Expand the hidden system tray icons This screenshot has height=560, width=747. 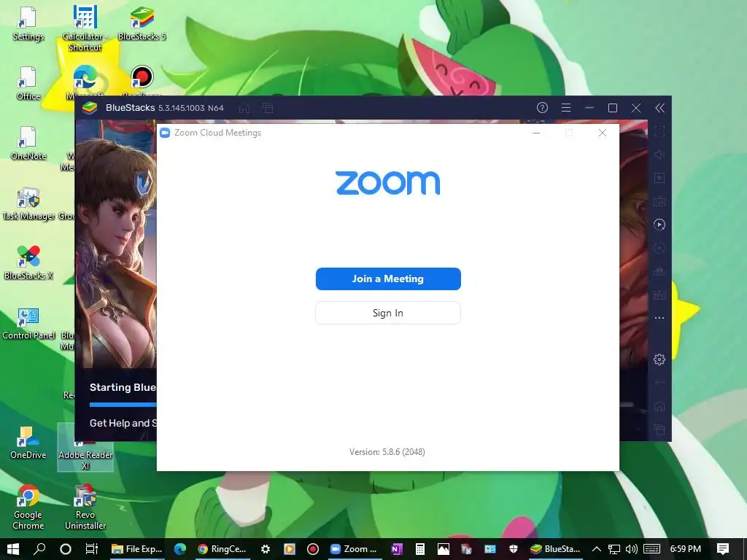(x=596, y=549)
